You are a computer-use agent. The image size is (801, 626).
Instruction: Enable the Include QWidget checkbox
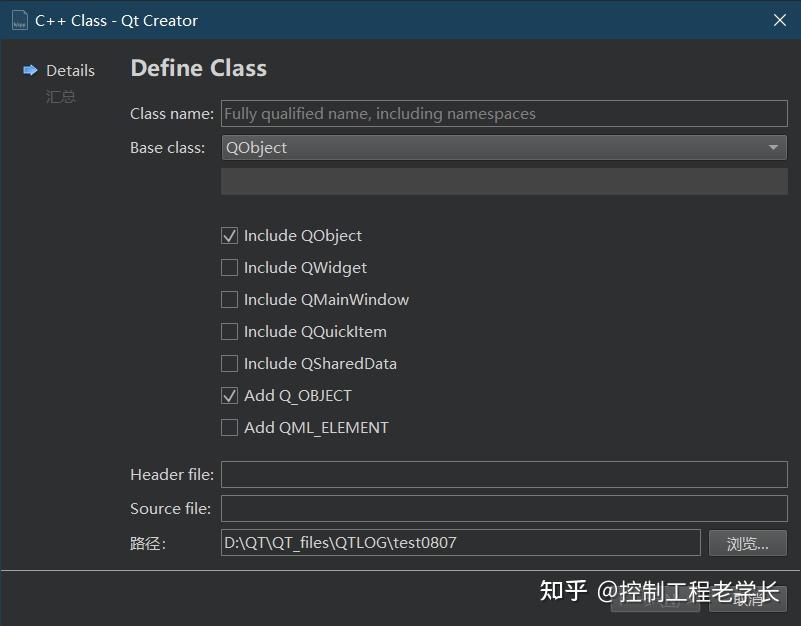[x=229, y=267]
